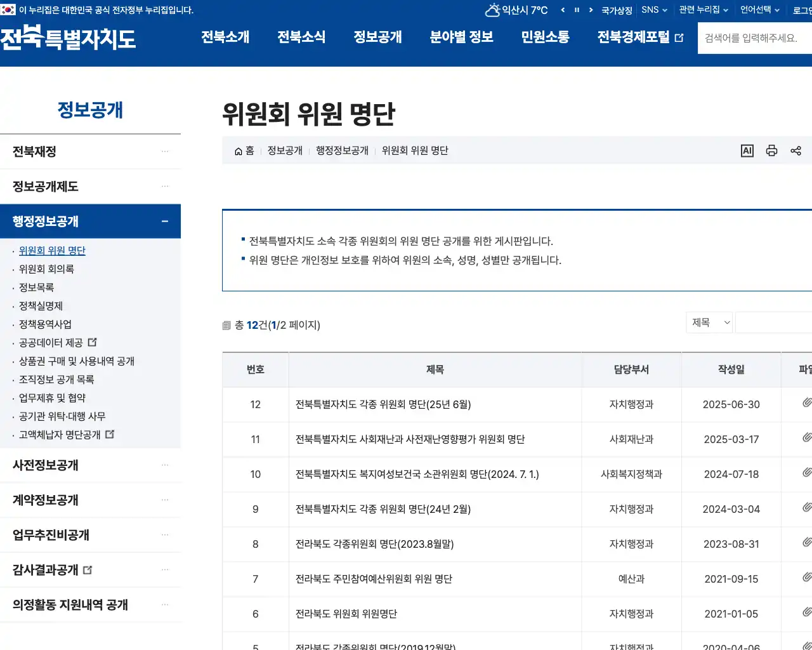Click the external-link icon beside 고액체납자 명단공개
The image size is (812, 650).
point(109,434)
